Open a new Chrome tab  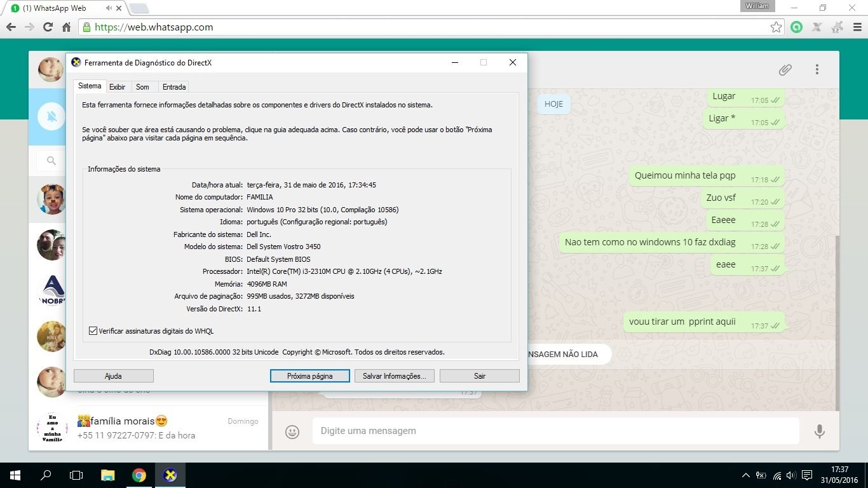click(x=139, y=8)
